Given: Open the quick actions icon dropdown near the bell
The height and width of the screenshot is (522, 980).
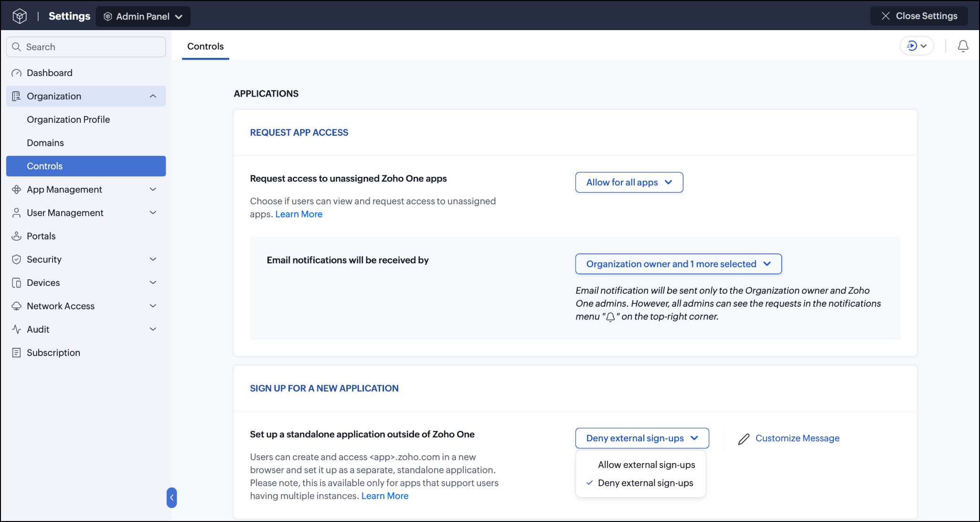Looking at the screenshot, I should pyautogui.click(x=917, y=46).
